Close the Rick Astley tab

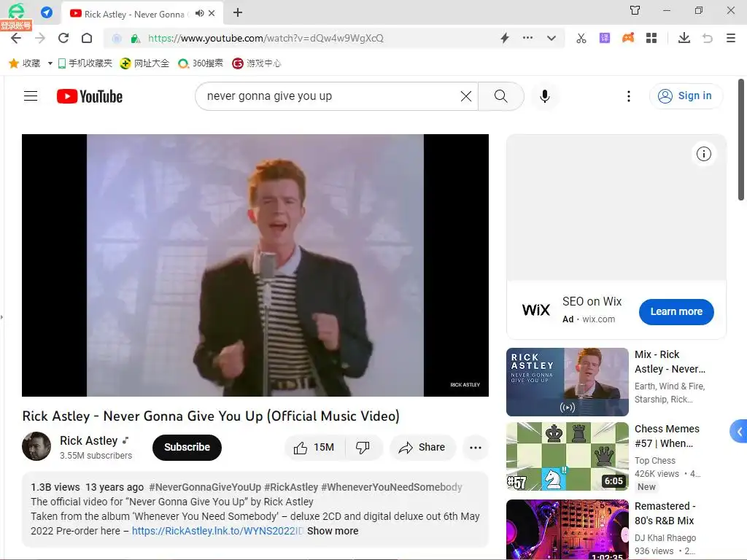tap(212, 13)
